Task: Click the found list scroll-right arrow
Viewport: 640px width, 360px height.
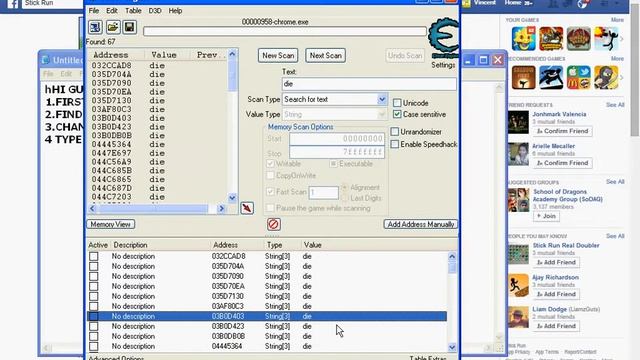Action: 221,209
